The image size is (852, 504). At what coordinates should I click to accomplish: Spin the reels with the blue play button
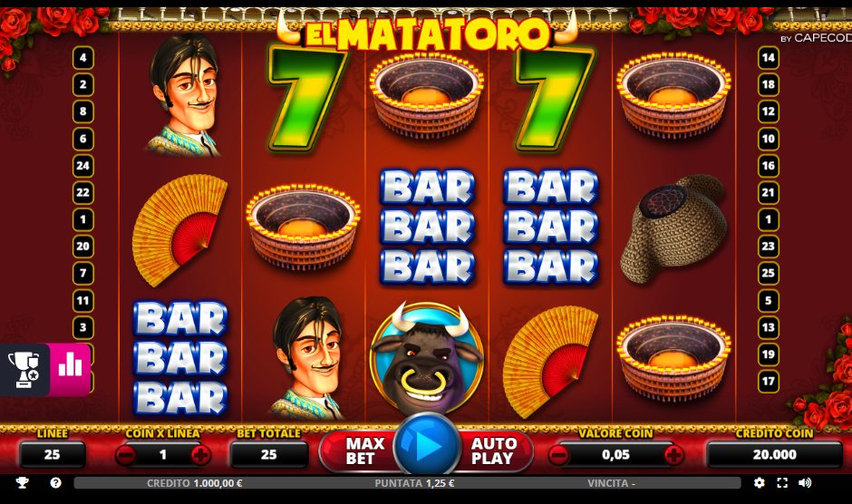pos(427,446)
